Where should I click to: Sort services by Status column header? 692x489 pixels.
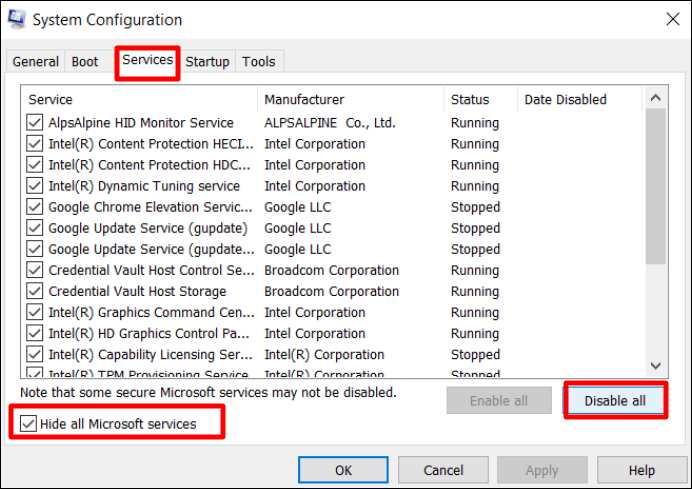click(x=470, y=99)
